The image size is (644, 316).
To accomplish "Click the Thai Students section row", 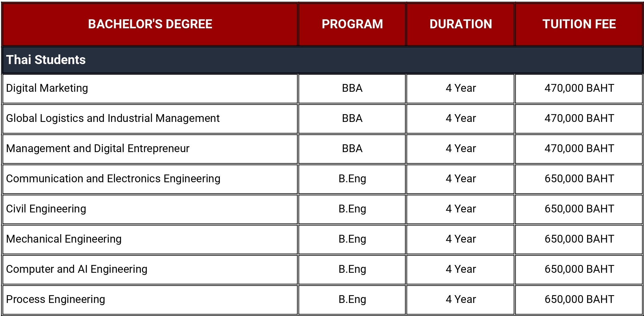I will 322,60.
